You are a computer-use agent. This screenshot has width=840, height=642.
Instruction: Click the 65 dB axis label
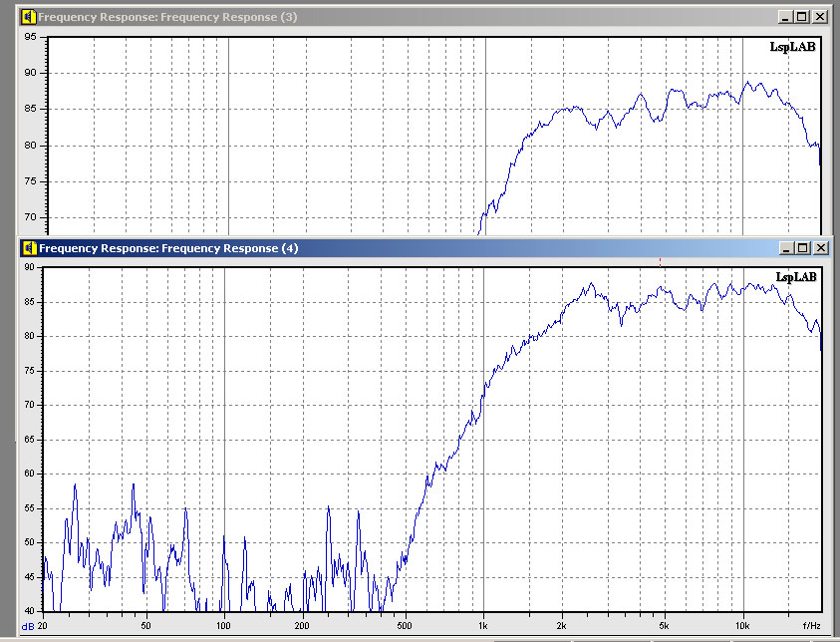[29, 440]
